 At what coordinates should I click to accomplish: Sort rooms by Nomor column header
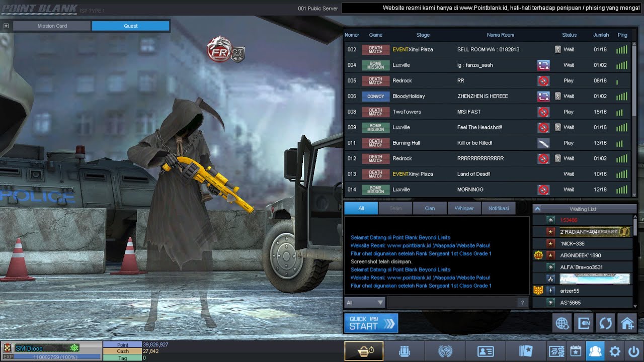pyautogui.click(x=352, y=35)
